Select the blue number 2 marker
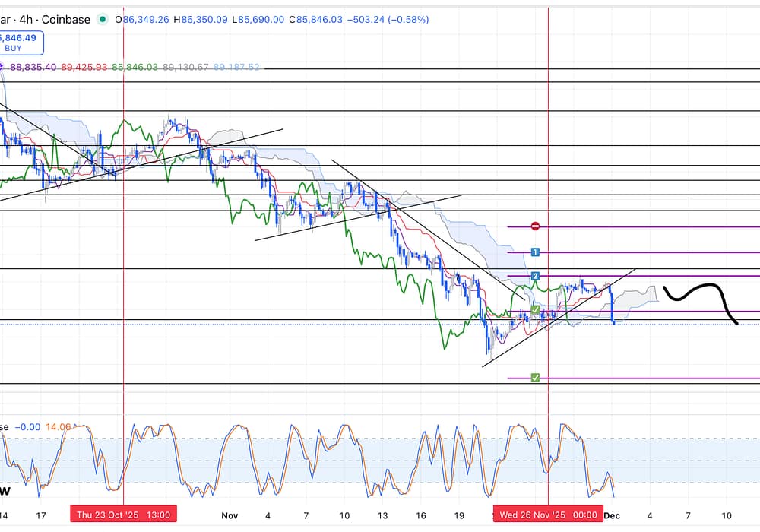Screen dimensions: 760x532 (x=535, y=276)
